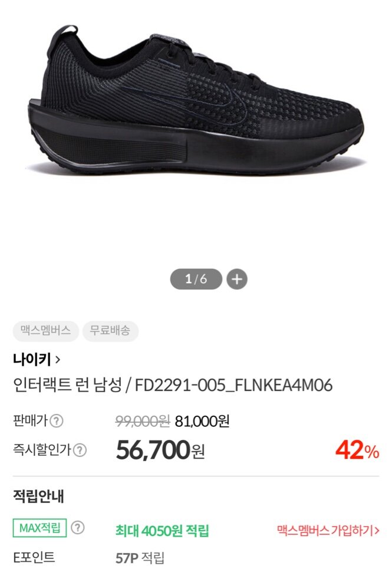Viewport: 392px width, 572px height.
Task: Open the help icon beside MAX적립 badge
Action: tap(78, 528)
